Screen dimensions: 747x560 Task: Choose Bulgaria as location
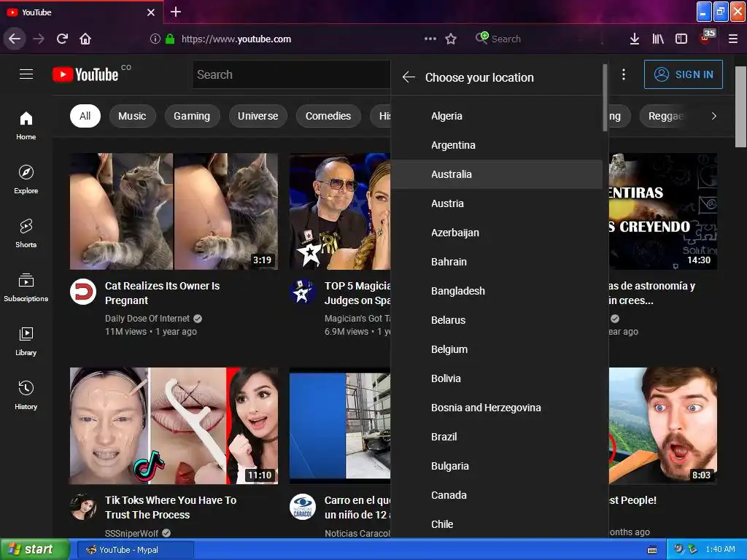coord(496,466)
